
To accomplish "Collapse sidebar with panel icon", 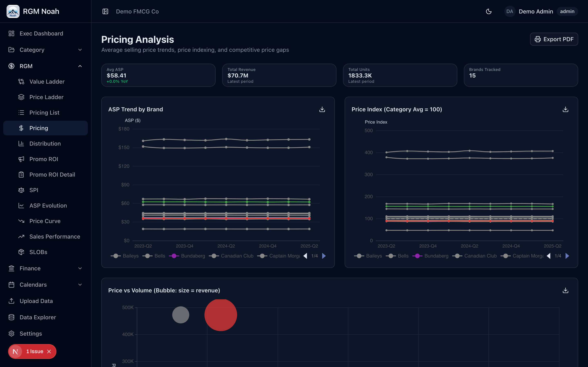I will (x=105, y=11).
